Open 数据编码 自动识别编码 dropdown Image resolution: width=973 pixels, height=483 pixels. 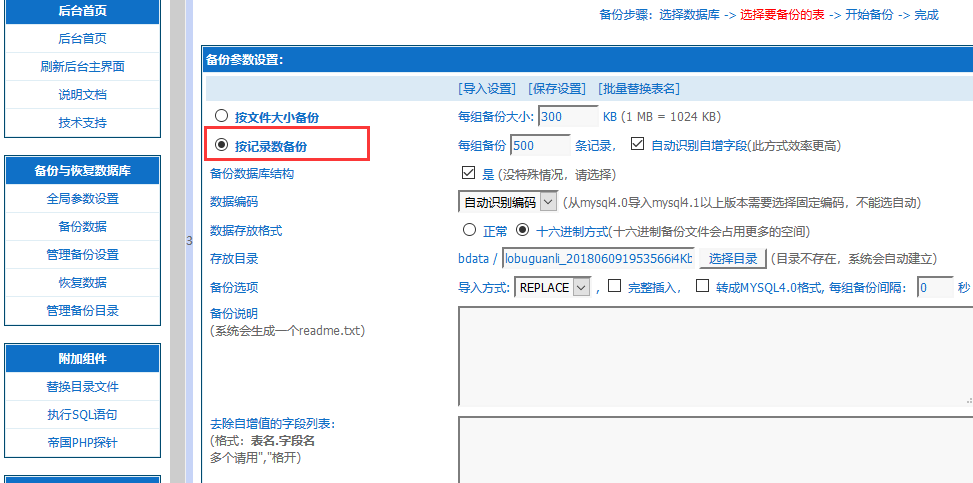point(508,202)
